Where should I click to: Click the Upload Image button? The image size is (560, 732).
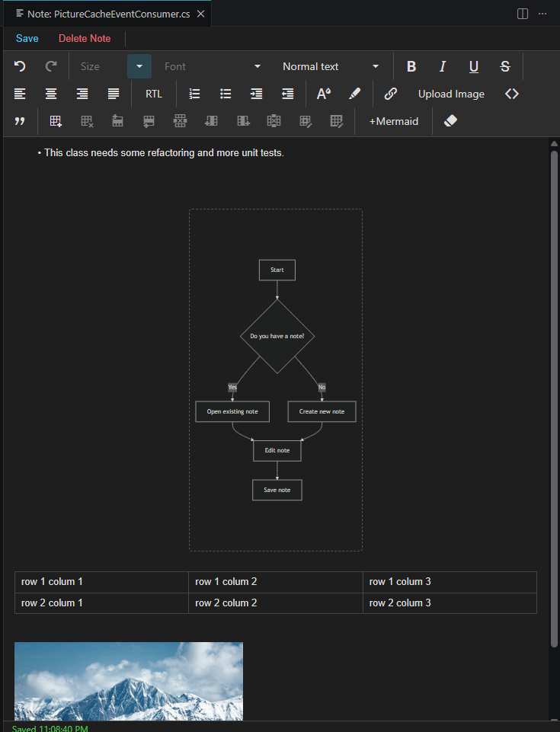(x=451, y=94)
